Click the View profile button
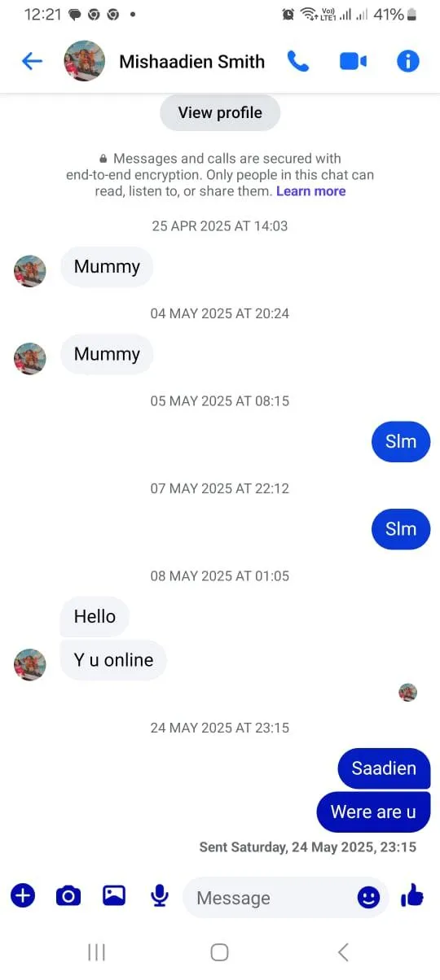440x980 pixels. (220, 112)
